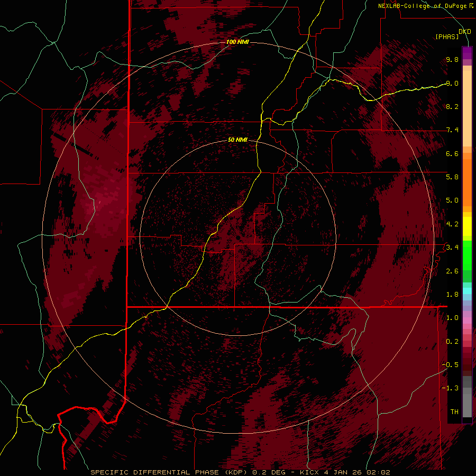
Task: Pick the cyan swatch on the color bar
Action: coord(467,291)
